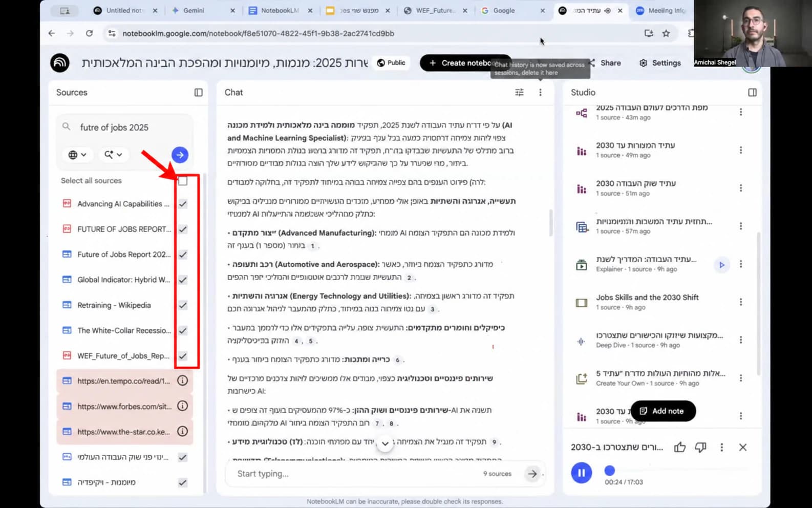Viewport: 812px width, 508px height.
Task: Jump to bottom of chat with chevron
Action: coord(385,444)
